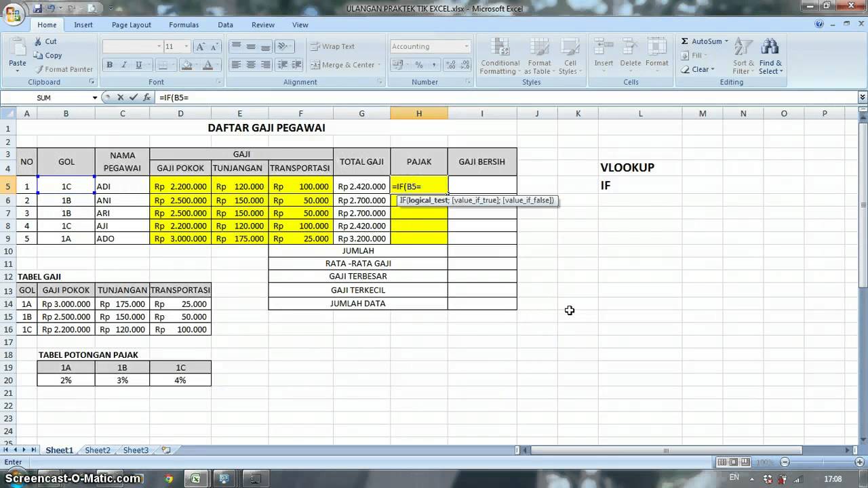Switch to Sheet3 tab

point(136,450)
